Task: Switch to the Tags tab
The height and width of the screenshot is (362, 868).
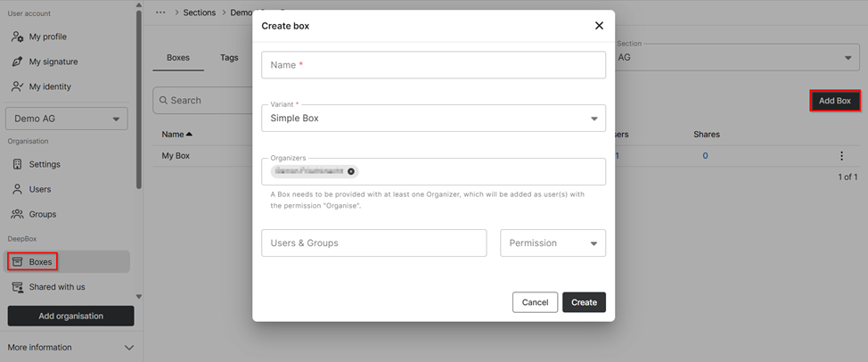Action: point(229,57)
